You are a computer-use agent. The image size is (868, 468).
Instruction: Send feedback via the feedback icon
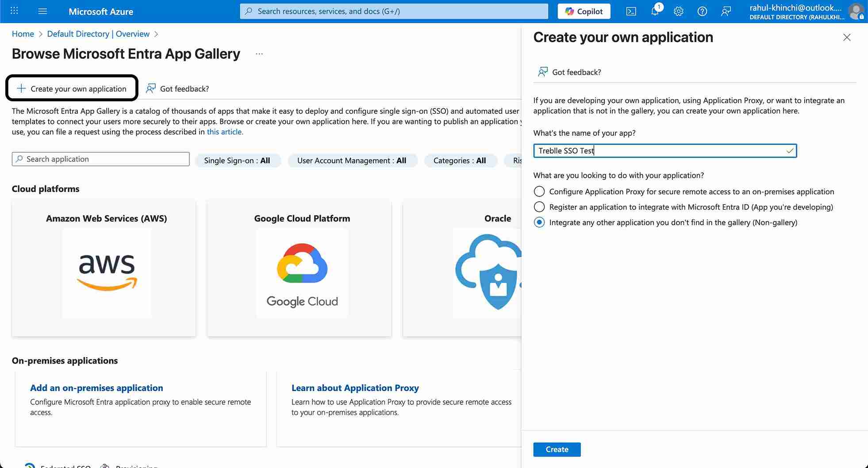726,11
